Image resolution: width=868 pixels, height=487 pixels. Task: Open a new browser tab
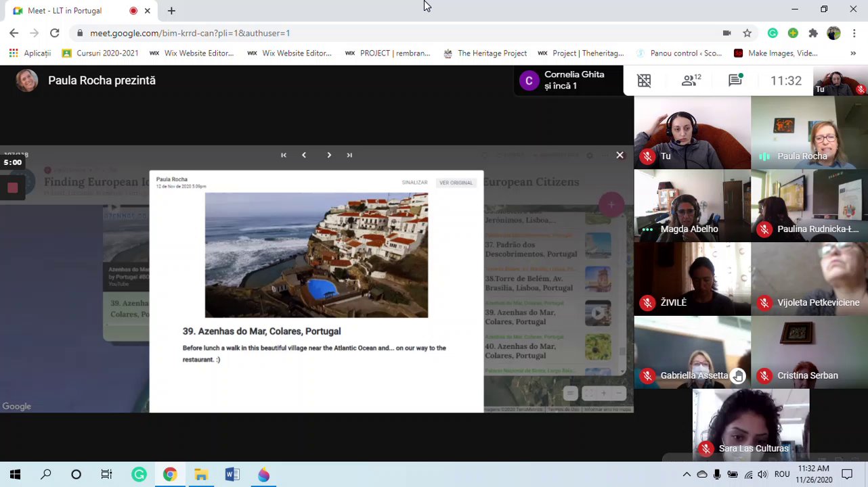(171, 11)
